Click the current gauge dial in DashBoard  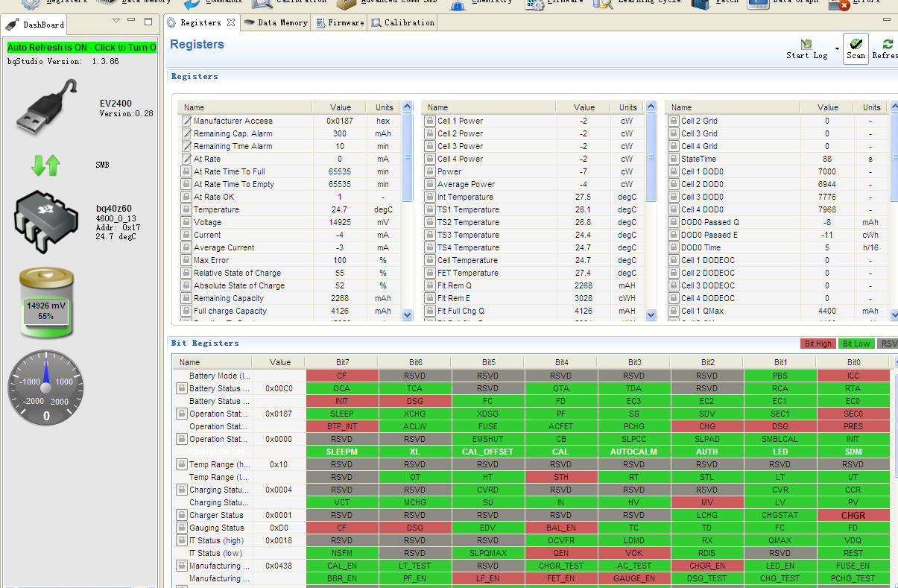pos(46,388)
